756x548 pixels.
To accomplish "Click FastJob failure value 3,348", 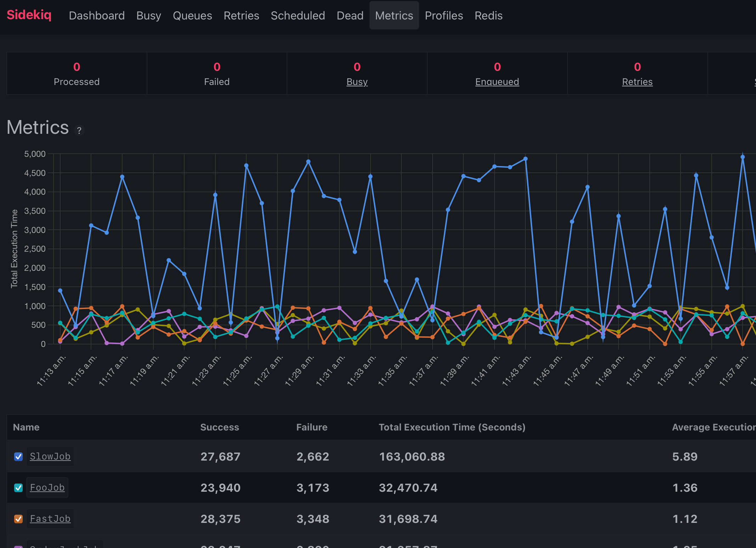I will pyautogui.click(x=313, y=519).
